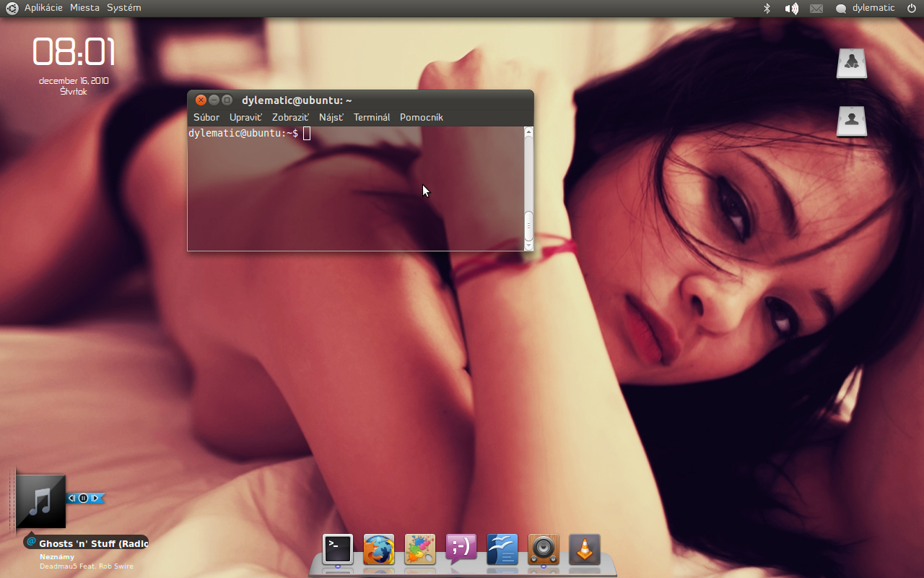Open the mail envelope indicator

tap(816, 9)
